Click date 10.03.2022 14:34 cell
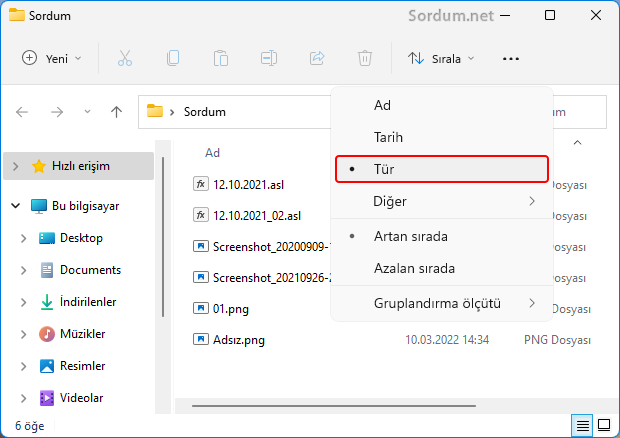The width and height of the screenshot is (620, 438). tap(447, 340)
